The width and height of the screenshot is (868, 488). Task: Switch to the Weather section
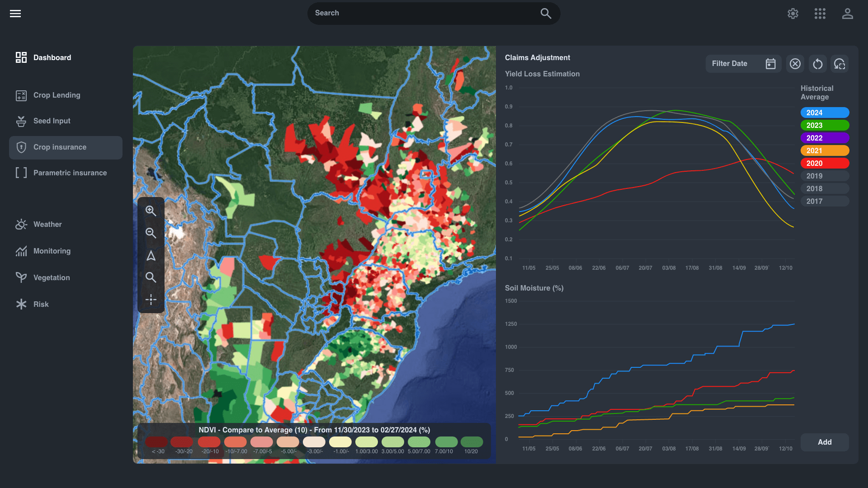(47, 224)
